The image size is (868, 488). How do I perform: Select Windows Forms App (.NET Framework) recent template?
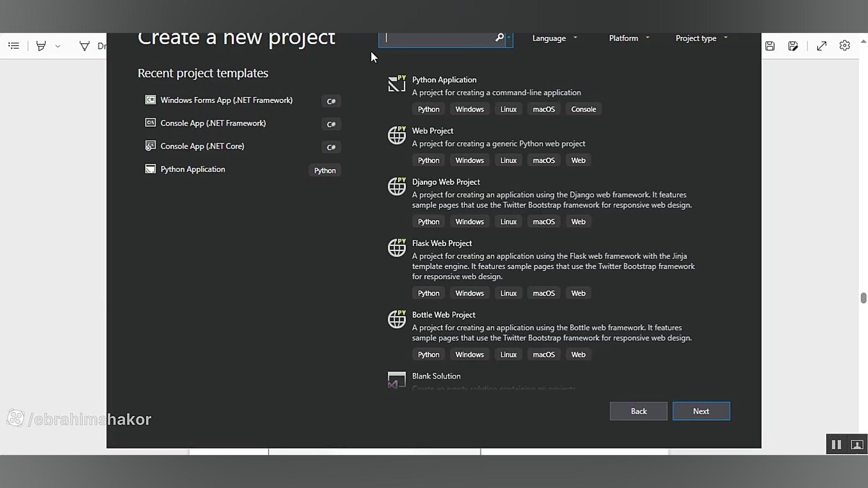[x=242, y=100]
